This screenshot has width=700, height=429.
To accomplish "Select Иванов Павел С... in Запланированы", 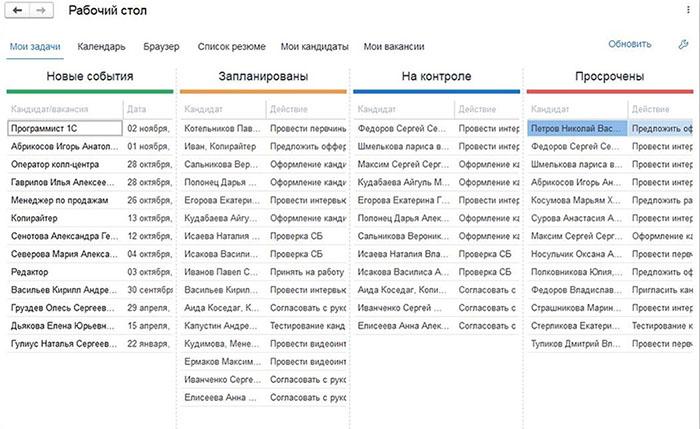I will (x=263, y=272).
